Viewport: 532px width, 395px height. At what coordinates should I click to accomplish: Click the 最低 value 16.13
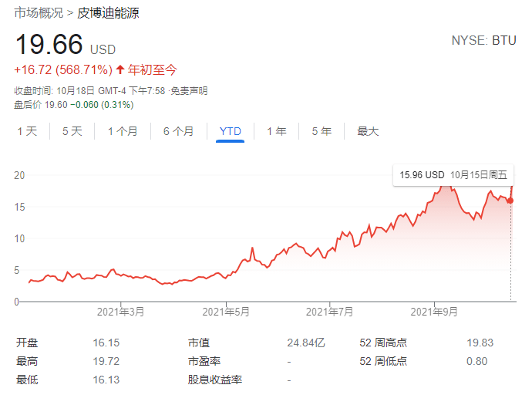click(106, 380)
